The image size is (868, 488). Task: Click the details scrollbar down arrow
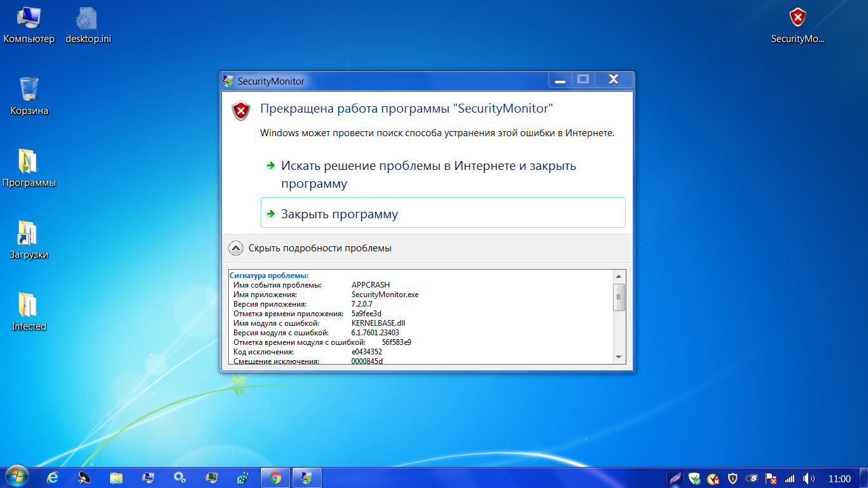[x=619, y=358]
